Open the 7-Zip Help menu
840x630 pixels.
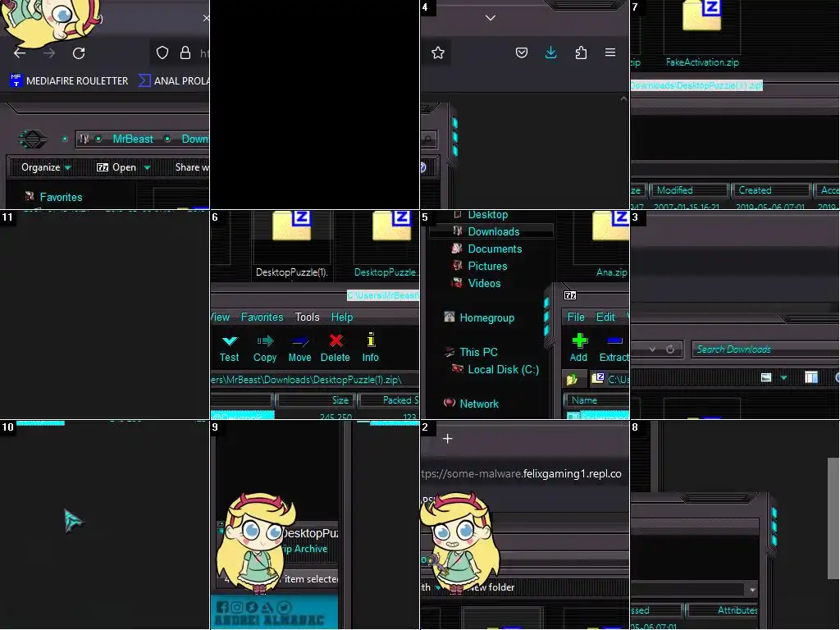tap(342, 317)
